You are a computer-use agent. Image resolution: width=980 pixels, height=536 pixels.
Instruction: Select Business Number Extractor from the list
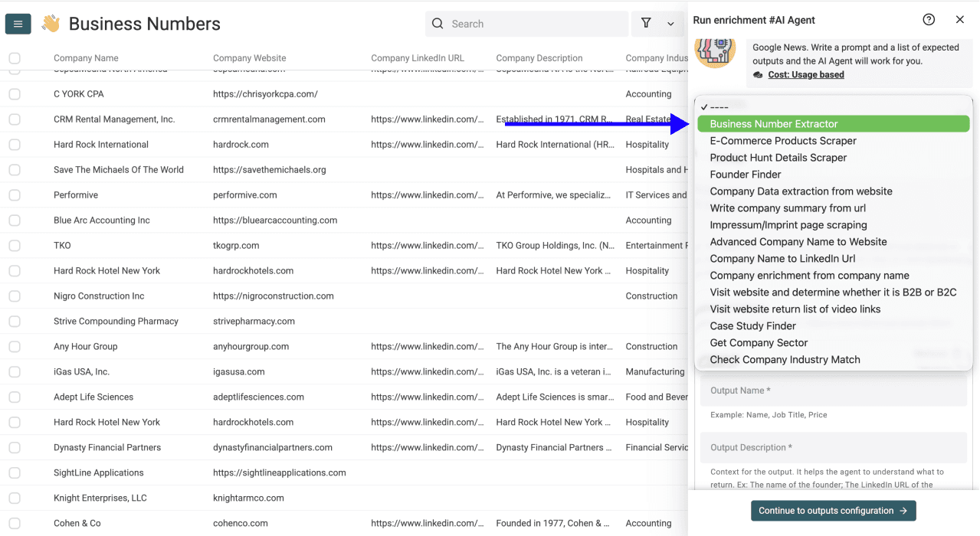(772, 123)
